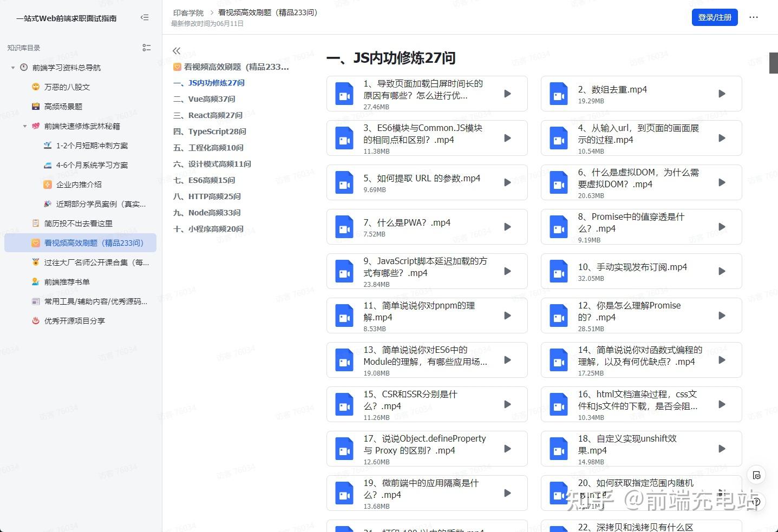Open '高频场景题' in the sidebar tree

point(63,107)
